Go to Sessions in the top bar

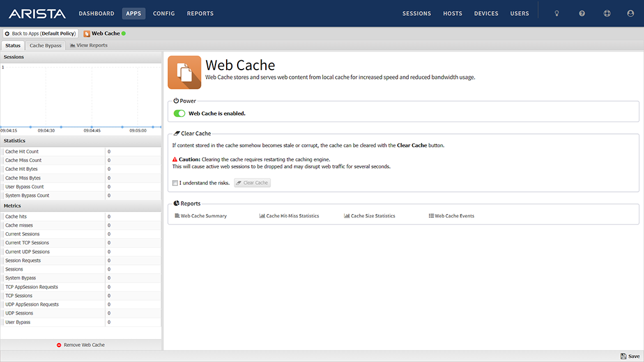coord(416,13)
